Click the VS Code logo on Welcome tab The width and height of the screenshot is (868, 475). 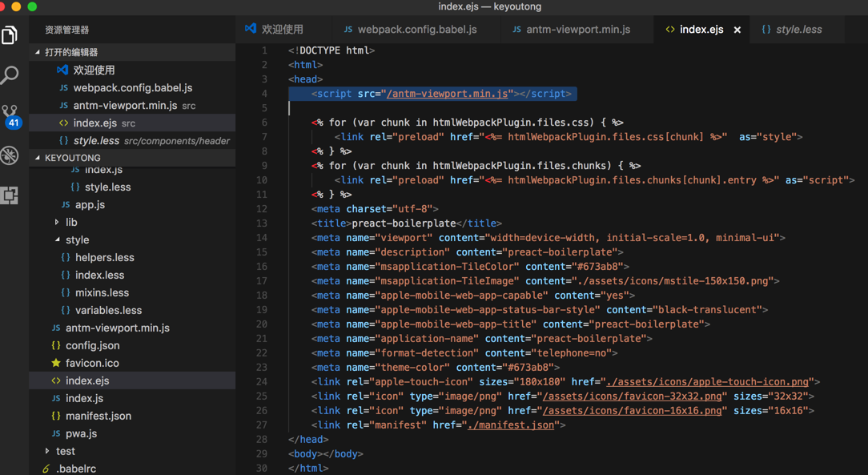tap(251, 29)
